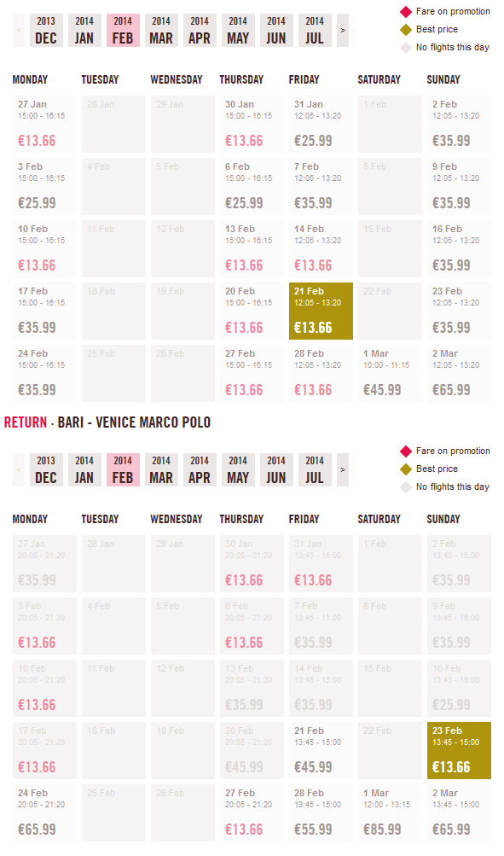The width and height of the screenshot is (504, 856).
Task: Choose return 24 Feb flight at €65.99
Action: pos(44,812)
